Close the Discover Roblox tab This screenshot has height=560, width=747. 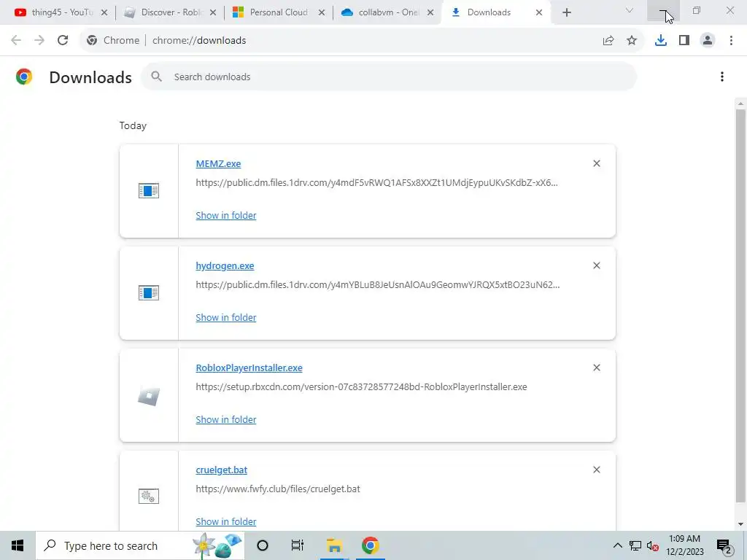[213, 12]
